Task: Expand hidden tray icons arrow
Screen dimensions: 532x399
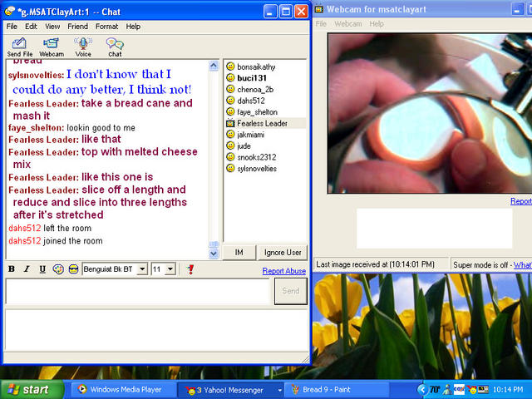Action: point(422,390)
